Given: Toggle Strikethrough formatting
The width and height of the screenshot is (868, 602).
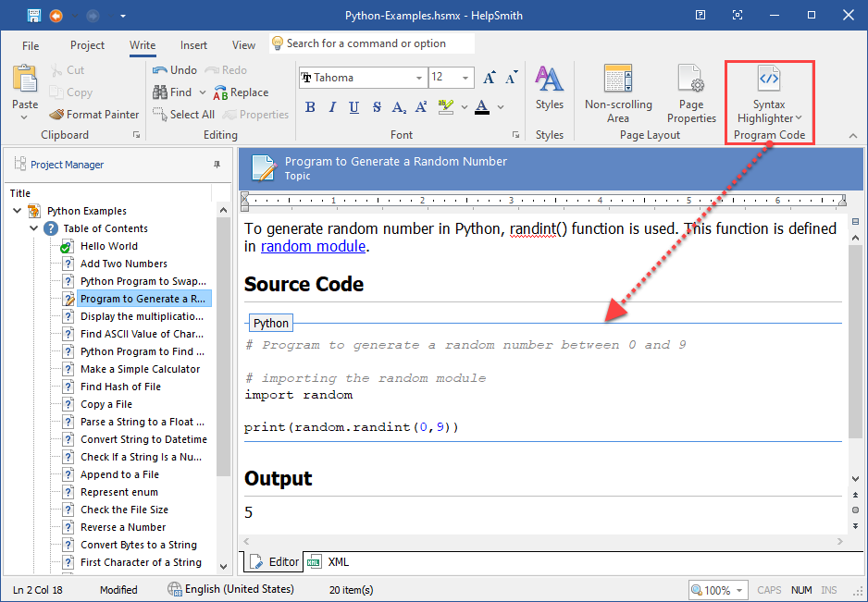Looking at the screenshot, I should click(377, 106).
